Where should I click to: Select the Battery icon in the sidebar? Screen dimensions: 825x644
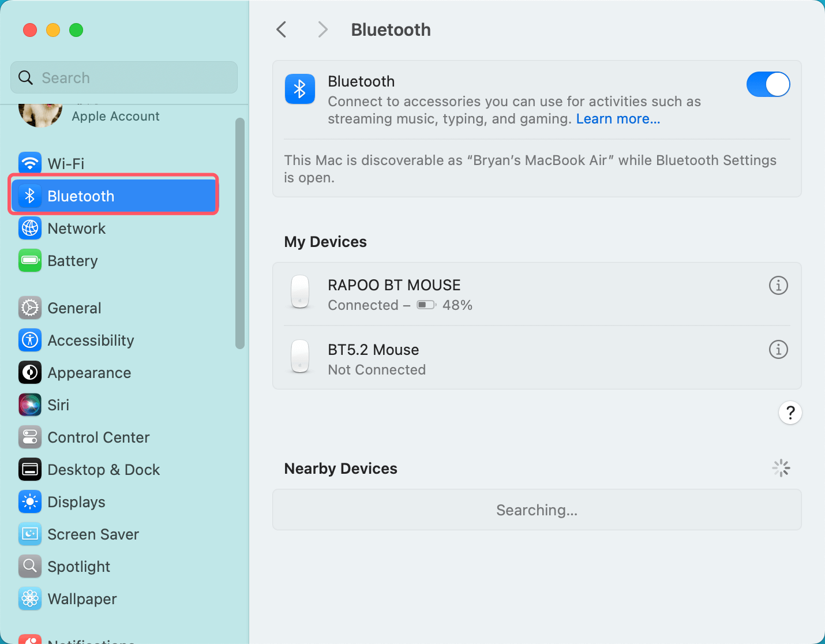point(29,260)
